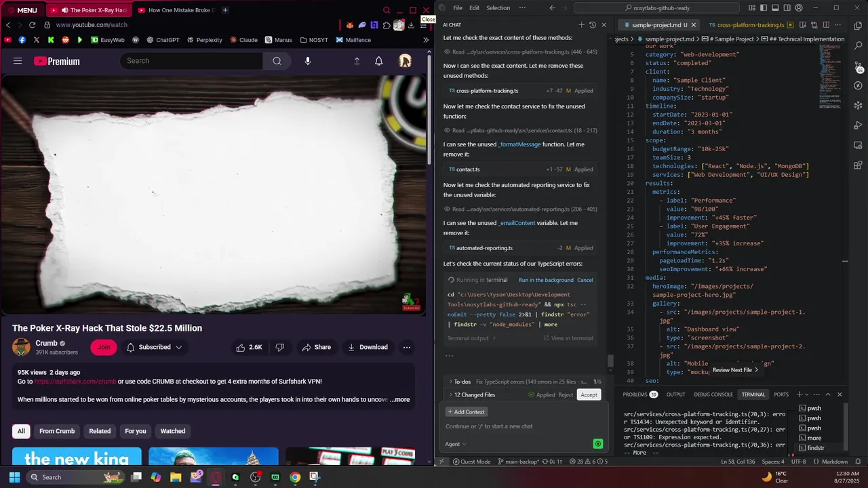Dislike the poker video
Image resolution: width=868 pixels, height=488 pixels.
[279, 347]
